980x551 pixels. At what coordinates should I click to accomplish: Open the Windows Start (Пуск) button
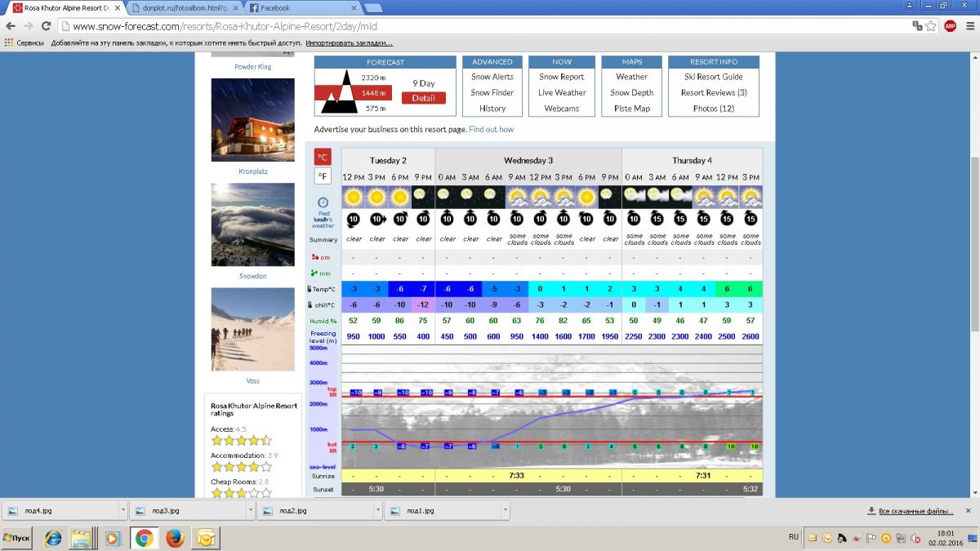[x=17, y=539]
